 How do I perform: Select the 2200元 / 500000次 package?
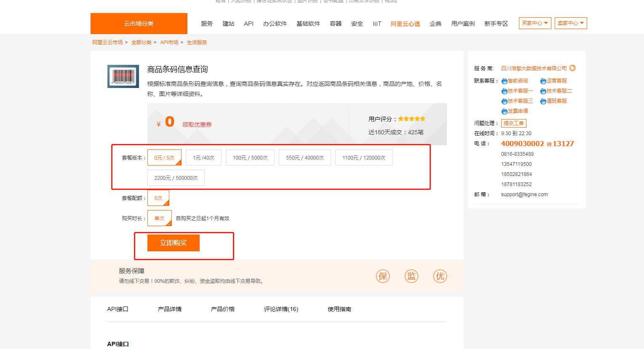pos(176,178)
